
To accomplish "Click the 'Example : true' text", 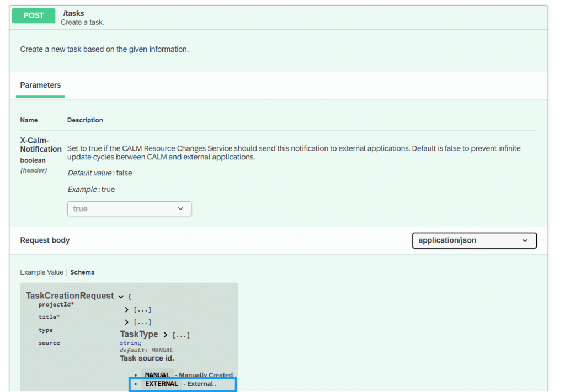I will (91, 189).
